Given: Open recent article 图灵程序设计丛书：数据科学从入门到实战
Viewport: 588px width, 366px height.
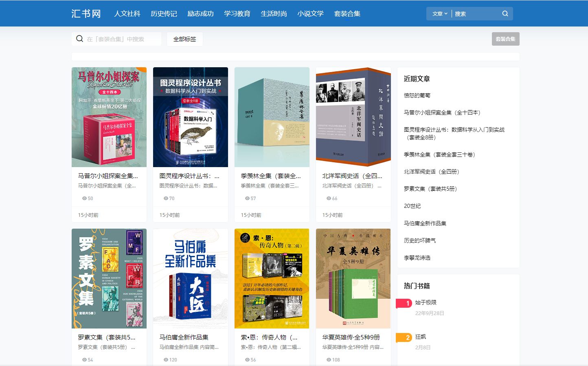Looking at the screenshot, I should [x=454, y=133].
